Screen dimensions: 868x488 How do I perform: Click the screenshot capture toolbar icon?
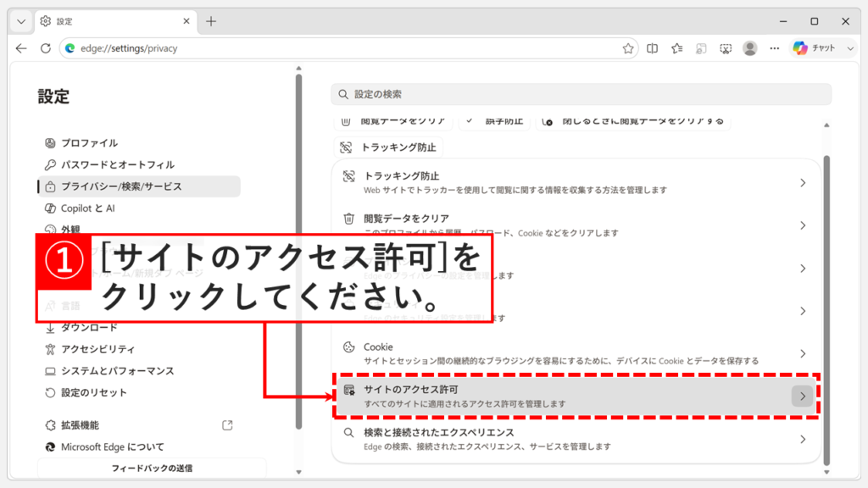pyautogui.click(x=726, y=48)
